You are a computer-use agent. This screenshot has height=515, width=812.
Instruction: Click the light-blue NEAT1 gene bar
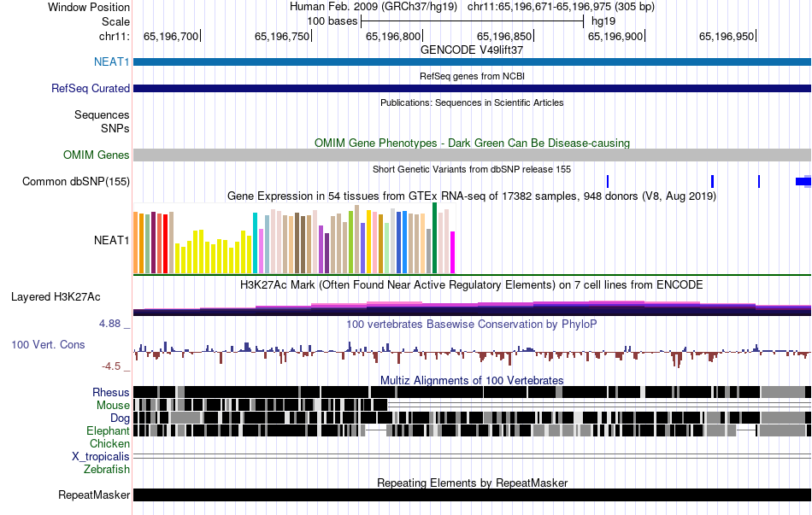click(473, 62)
